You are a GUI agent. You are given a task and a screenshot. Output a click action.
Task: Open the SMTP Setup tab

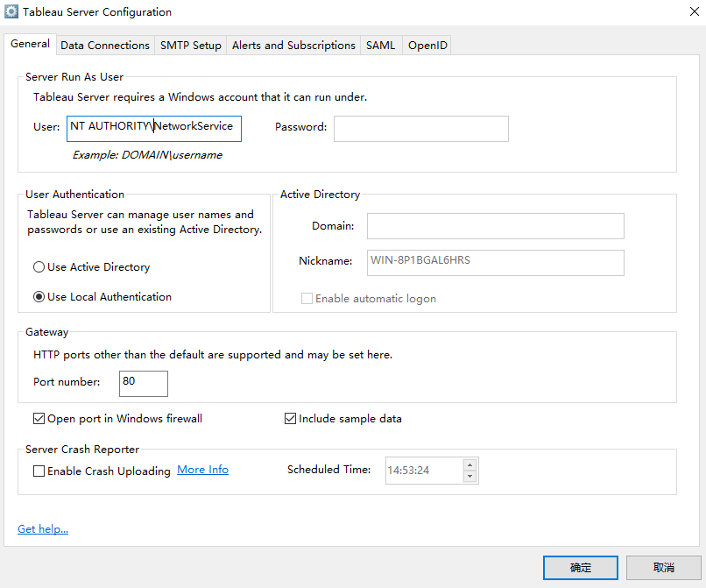click(190, 46)
